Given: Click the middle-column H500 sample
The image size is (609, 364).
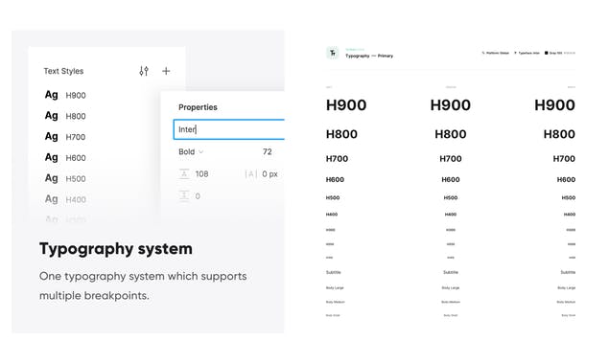Looking at the screenshot, I should pyautogui.click(x=451, y=198).
